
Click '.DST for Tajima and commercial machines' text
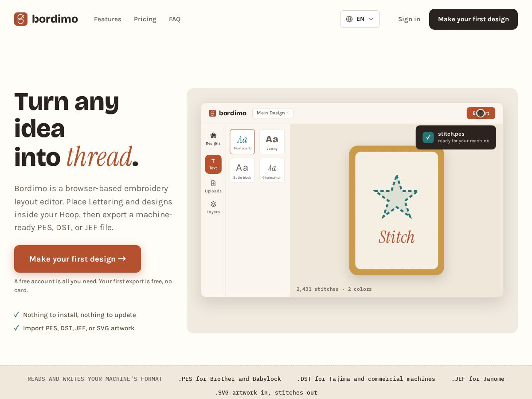(x=366, y=379)
